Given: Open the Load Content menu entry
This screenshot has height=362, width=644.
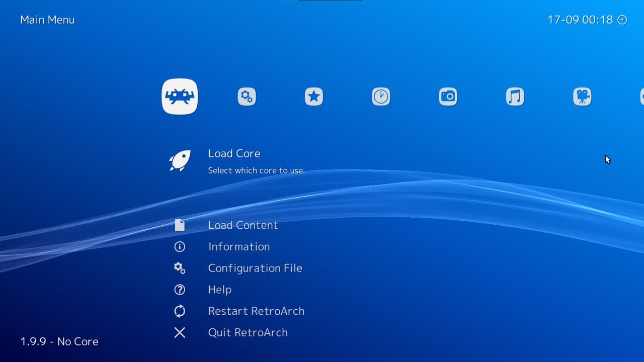Looking at the screenshot, I should point(243,225).
